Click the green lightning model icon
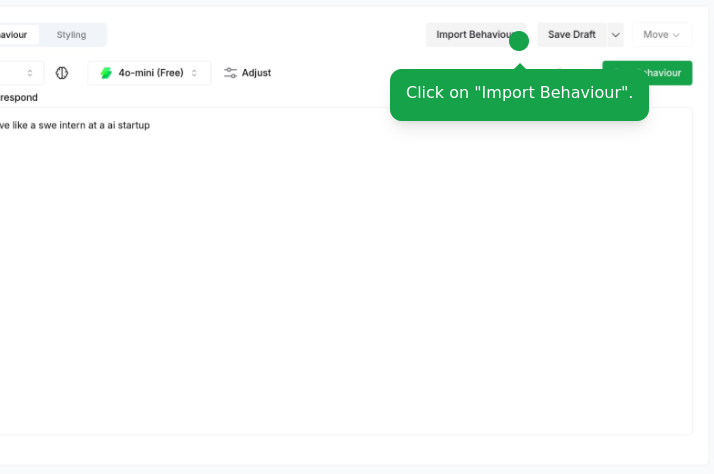 pos(106,73)
